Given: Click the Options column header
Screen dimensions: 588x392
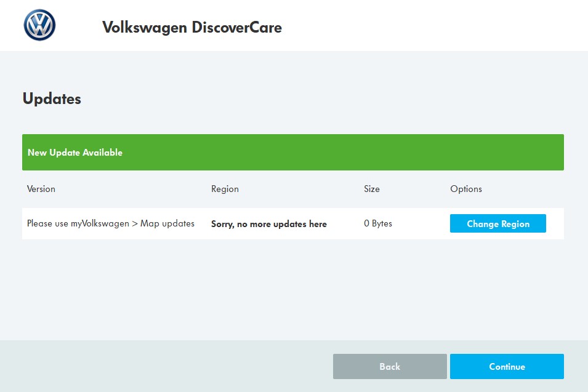Looking at the screenshot, I should click(465, 189).
